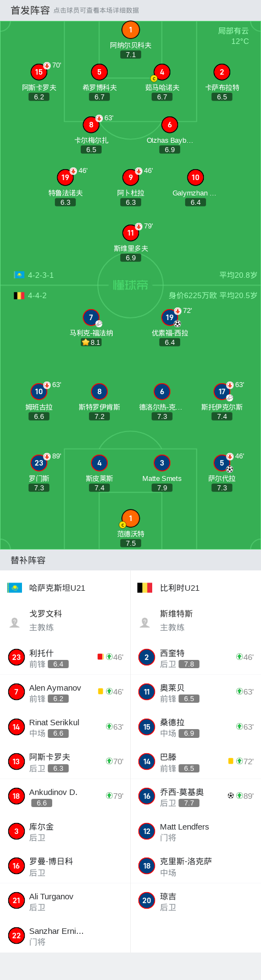Tap player 15 阿斯卡罗夫 jersey icon
Image resolution: width=261 pixels, height=980 pixels.
tap(39, 72)
